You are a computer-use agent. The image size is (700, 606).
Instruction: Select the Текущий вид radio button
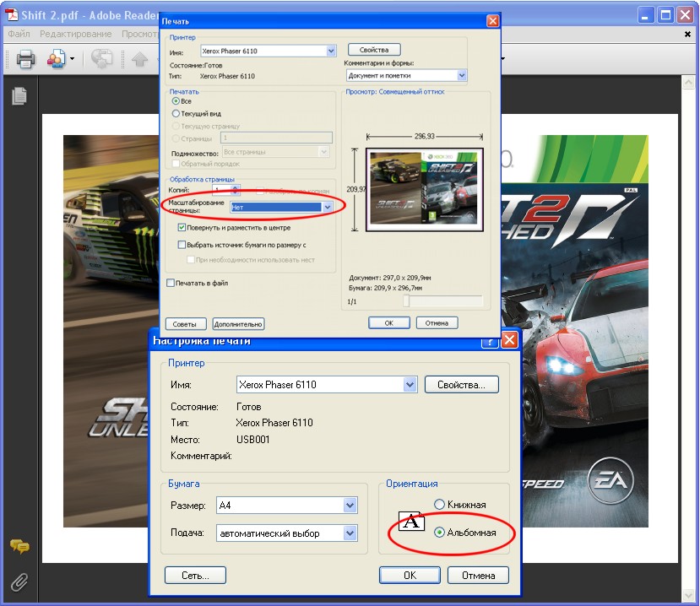176,114
